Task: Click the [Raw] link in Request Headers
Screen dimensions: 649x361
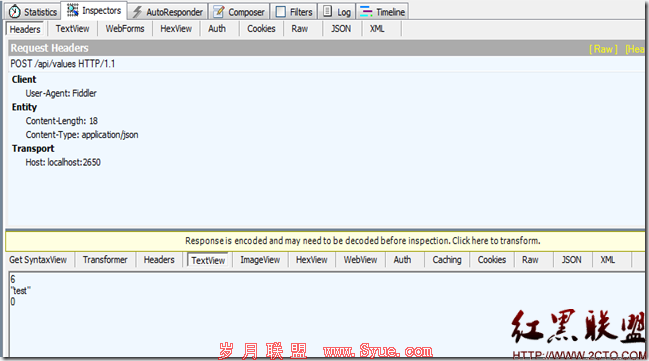Action: pyautogui.click(x=603, y=49)
